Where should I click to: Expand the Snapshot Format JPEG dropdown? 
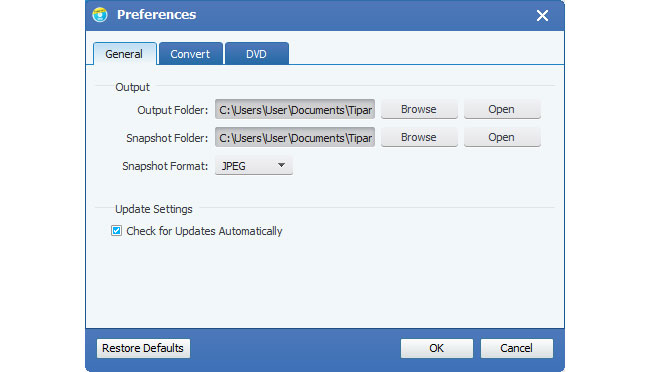(254, 165)
